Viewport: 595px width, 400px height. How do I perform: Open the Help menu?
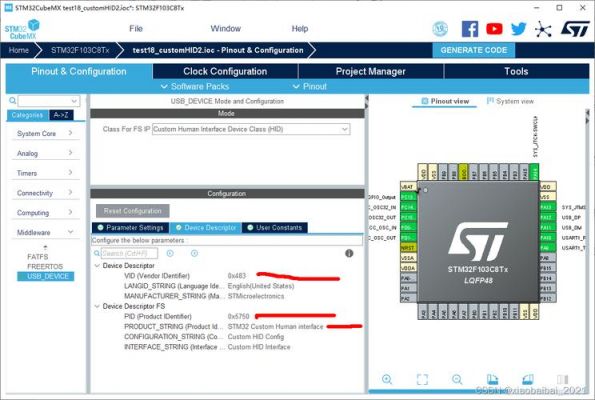(x=300, y=28)
